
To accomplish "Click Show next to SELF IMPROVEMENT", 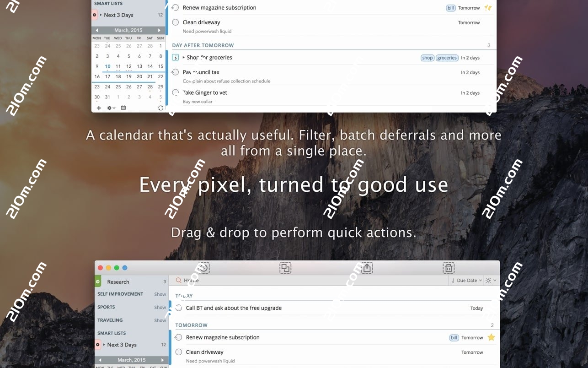I will point(160,294).
